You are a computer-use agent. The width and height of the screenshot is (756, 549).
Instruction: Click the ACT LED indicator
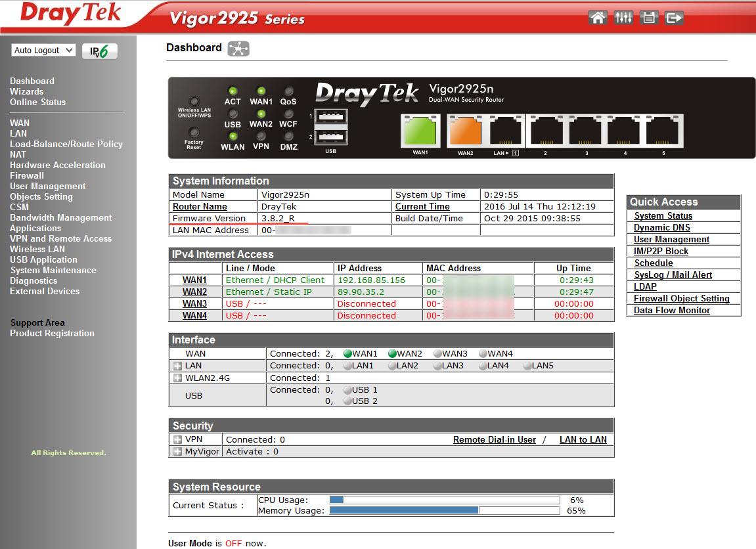pyautogui.click(x=233, y=91)
